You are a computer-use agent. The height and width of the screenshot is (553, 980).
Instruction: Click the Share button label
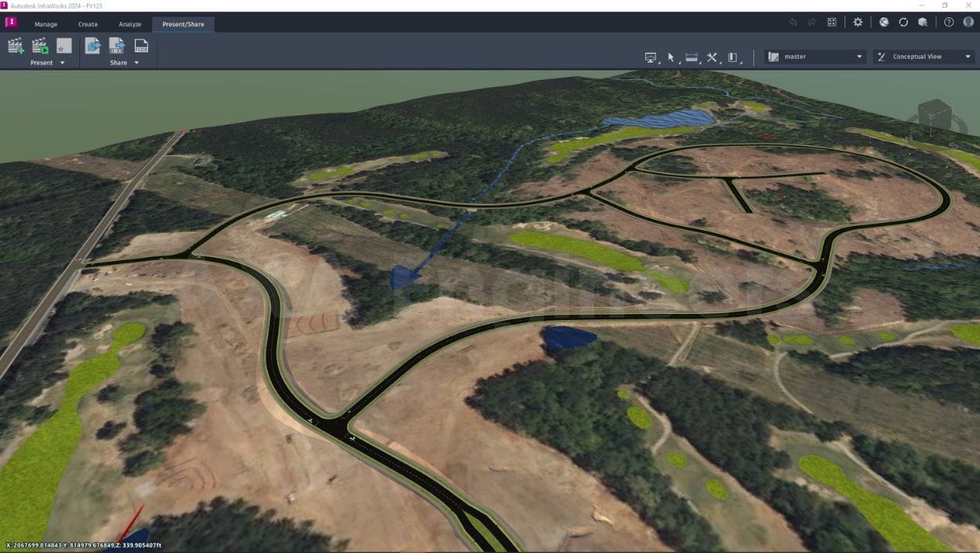[x=119, y=62]
